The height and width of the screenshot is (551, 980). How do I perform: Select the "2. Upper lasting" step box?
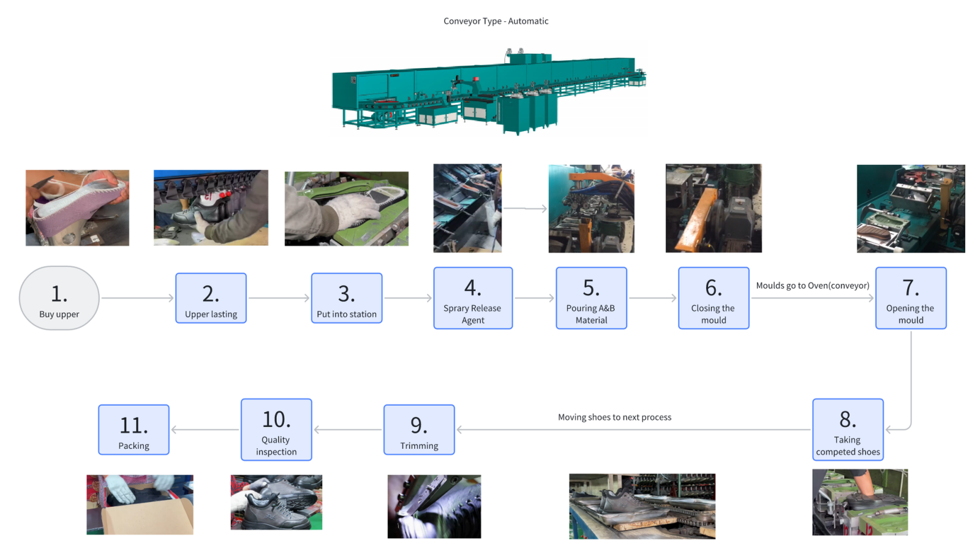[x=211, y=298]
